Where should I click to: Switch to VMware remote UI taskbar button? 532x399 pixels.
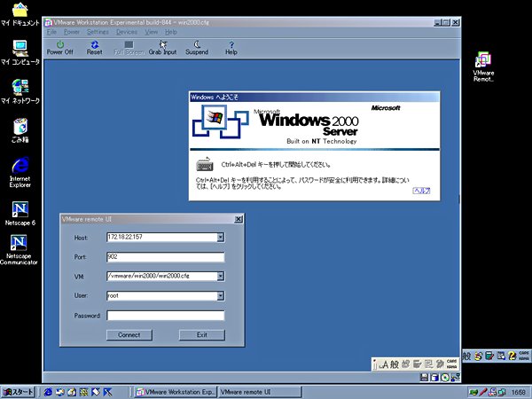pyautogui.click(x=259, y=392)
